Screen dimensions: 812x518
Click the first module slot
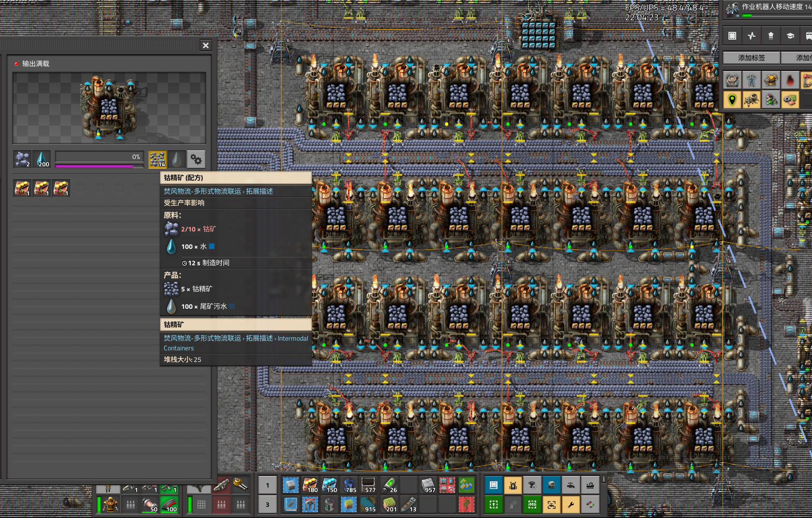coord(22,188)
